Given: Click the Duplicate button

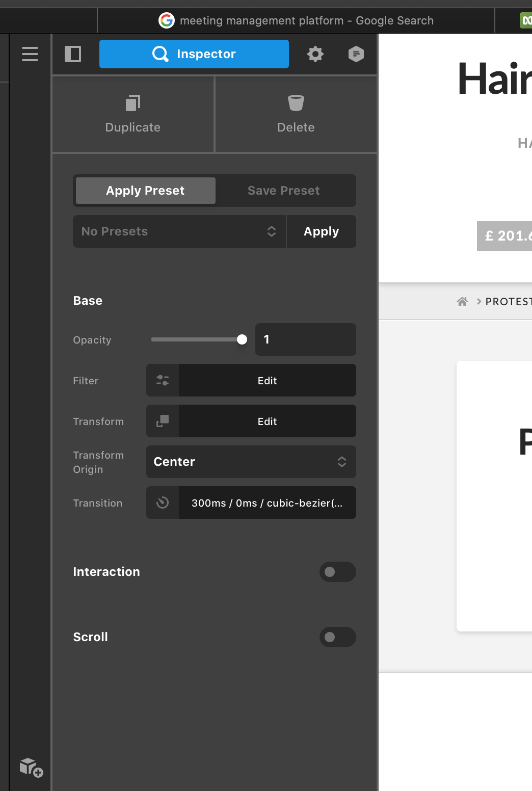Looking at the screenshot, I should coord(133,115).
